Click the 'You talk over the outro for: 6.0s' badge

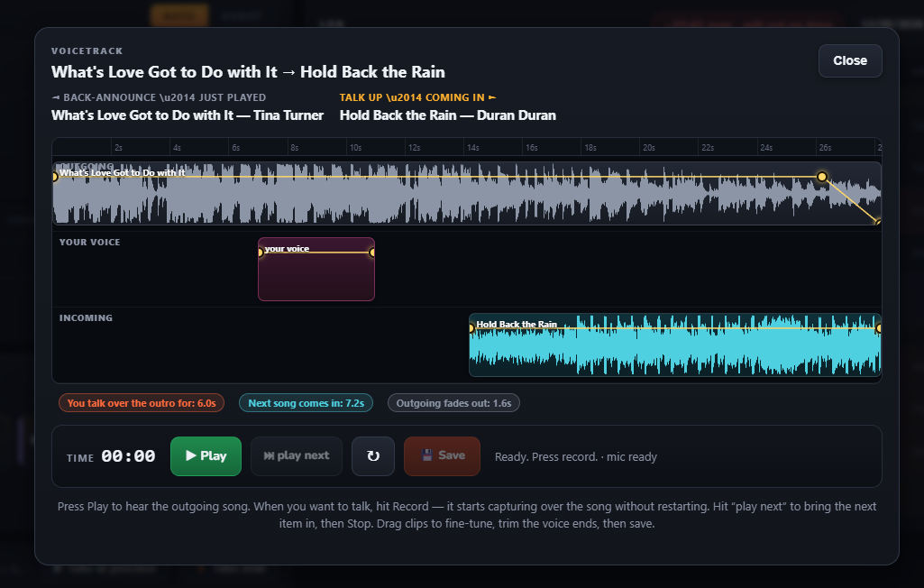click(x=142, y=403)
